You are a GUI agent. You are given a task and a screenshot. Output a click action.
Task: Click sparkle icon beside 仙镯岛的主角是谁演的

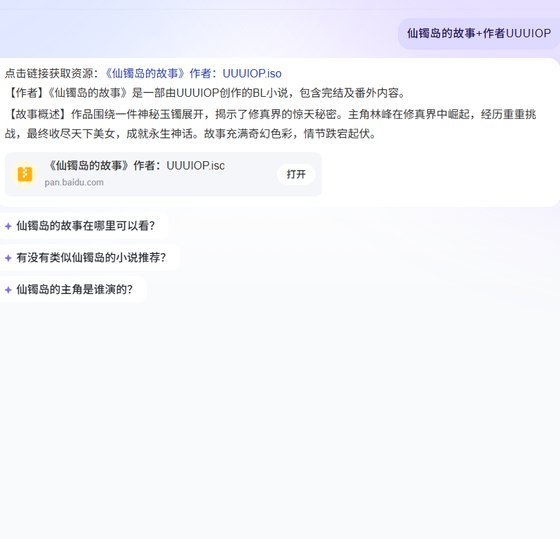click(8, 290)
